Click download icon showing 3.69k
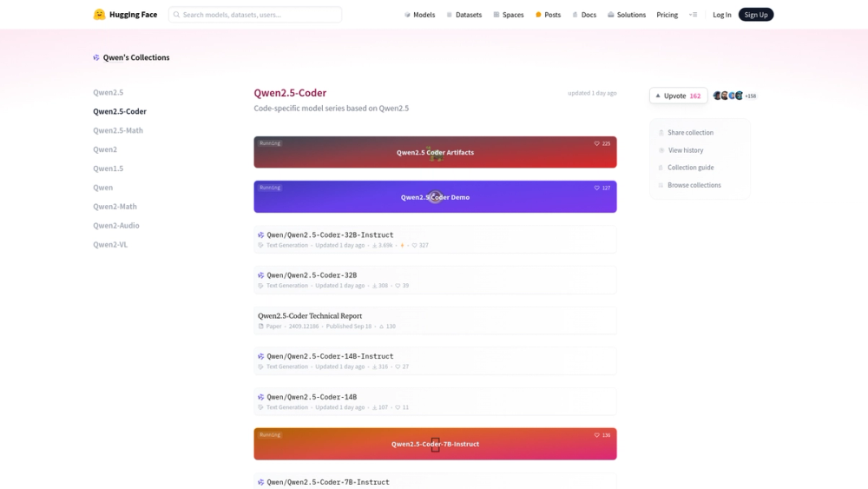868x489 pixels. click(374, 245)
